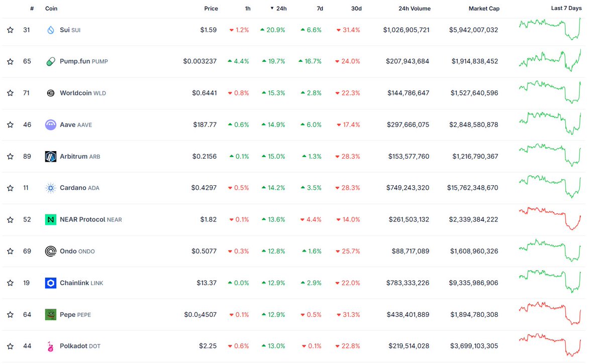Sort by the Coin column header

51,9
